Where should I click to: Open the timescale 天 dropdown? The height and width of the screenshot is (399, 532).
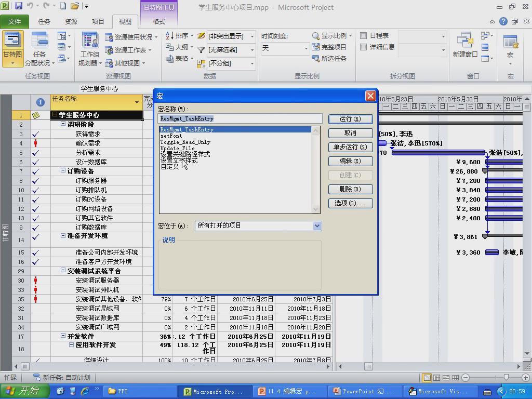tap(306, 48)
